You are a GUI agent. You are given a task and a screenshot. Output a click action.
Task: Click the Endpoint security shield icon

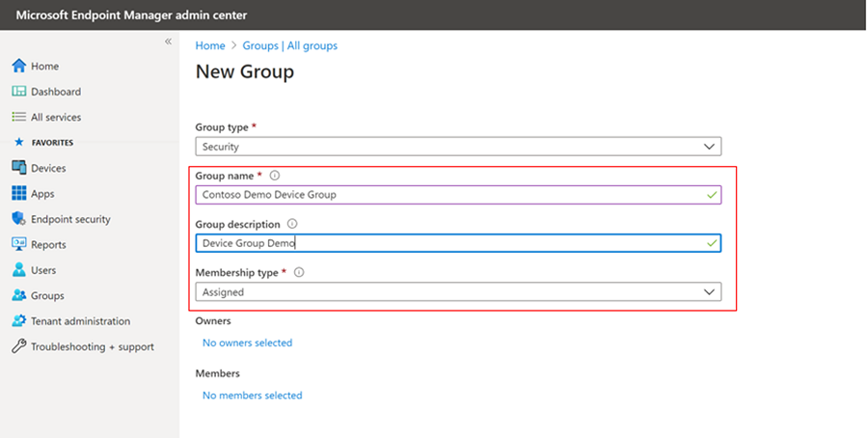(x=19, y=219)
